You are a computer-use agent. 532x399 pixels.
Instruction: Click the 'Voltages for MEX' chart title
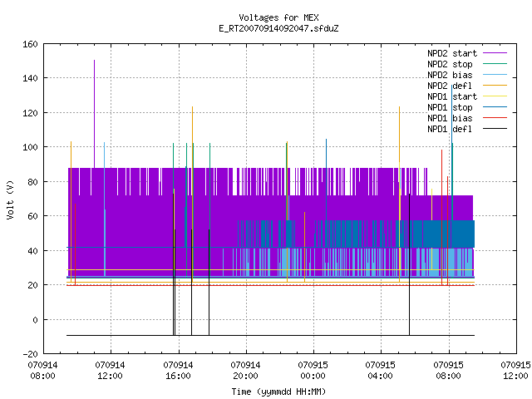click(x=278, y=17)
